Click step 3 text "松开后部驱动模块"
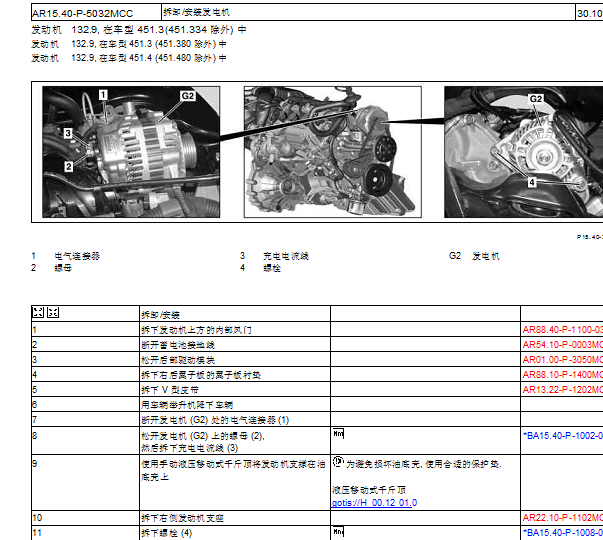Viewport: 603px width, 540px height. click(x=178, y=360)
